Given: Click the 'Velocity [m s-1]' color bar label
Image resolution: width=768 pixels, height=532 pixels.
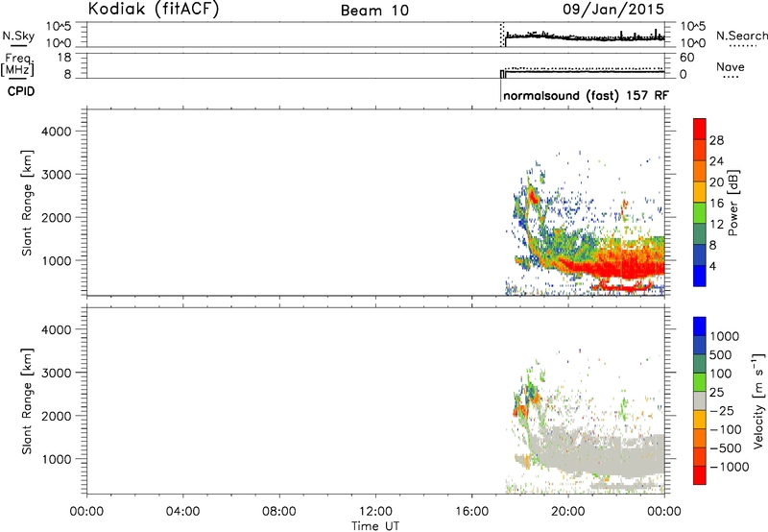Looking at the screenshot, I should click(x=758, y=400).
